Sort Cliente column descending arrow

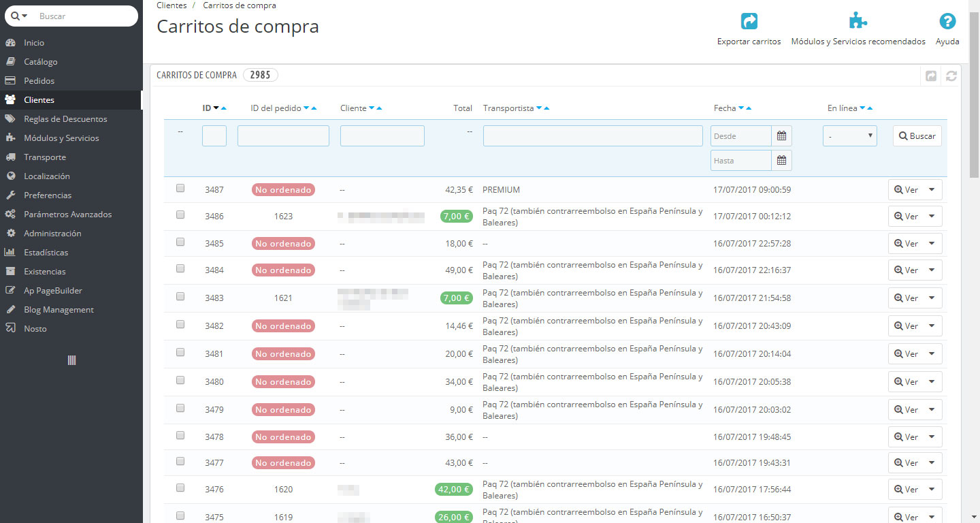(x=372, y=108)
